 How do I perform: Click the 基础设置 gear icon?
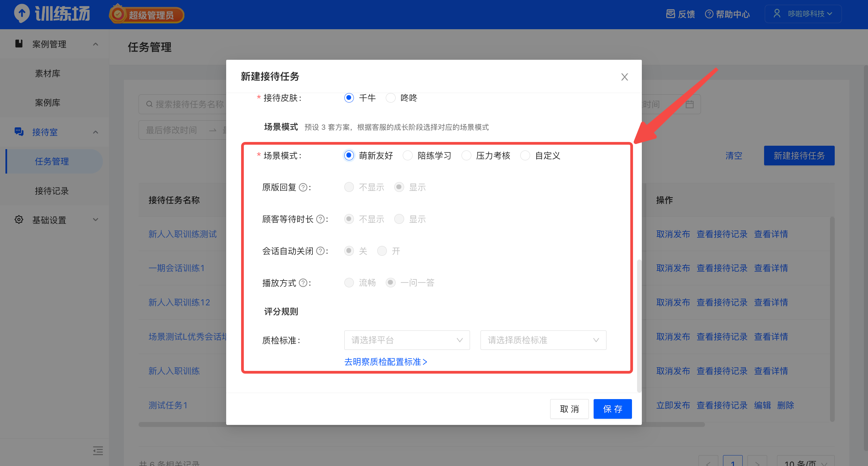pyautogui.click(x=19, y=219)
